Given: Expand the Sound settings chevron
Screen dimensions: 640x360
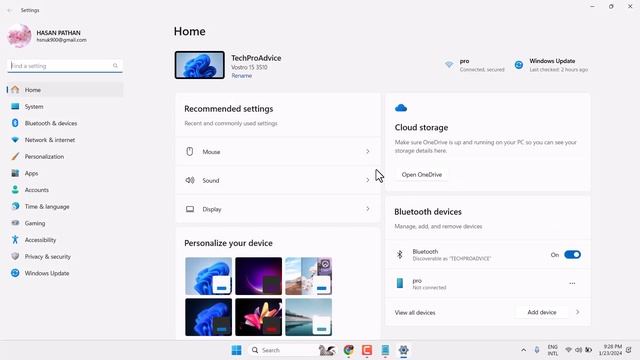Looking at the screenshot, I should coord(368,180).
